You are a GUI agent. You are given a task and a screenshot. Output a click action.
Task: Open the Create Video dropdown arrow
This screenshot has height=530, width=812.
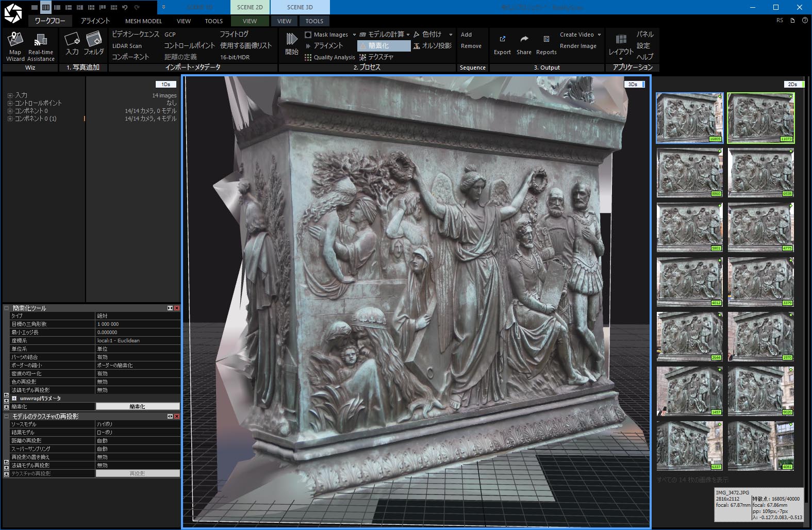click(x=599, y=35)
